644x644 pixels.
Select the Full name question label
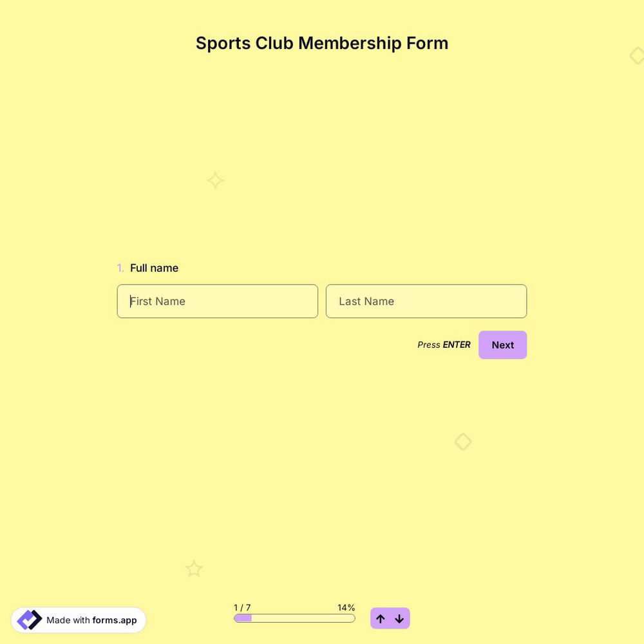tap(154, 268)
